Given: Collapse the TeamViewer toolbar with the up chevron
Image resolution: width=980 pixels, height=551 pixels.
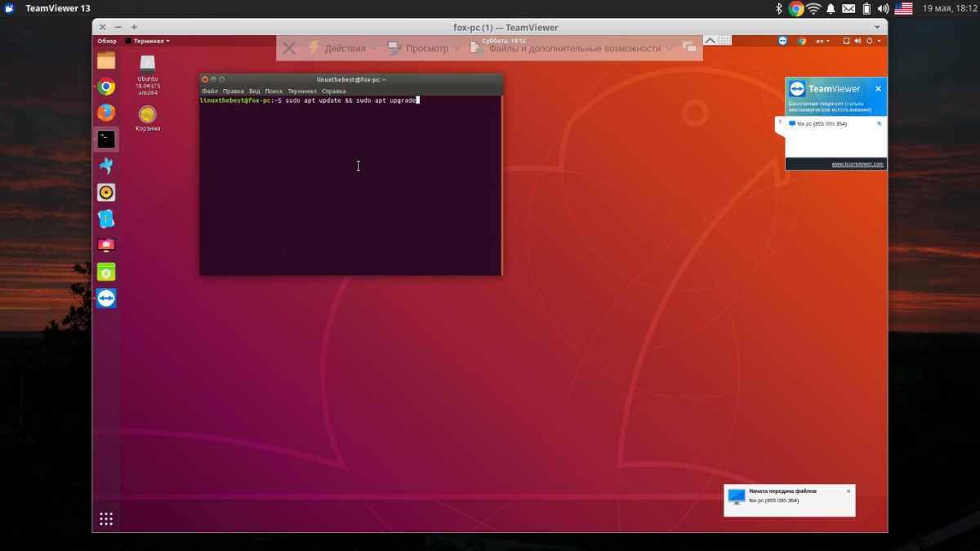Looking at the screenshot, I should pos(710,40).
